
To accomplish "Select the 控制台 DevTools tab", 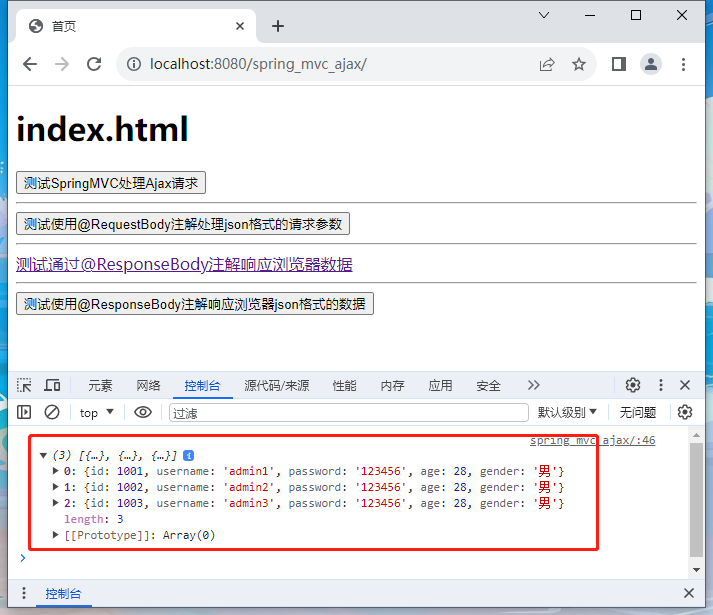I will (202, 386).
